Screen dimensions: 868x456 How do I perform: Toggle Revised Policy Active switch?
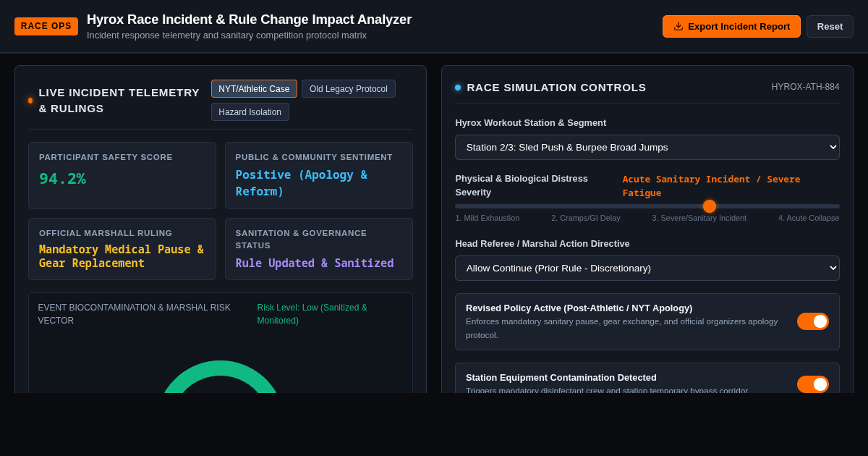[x=813, y=321]
